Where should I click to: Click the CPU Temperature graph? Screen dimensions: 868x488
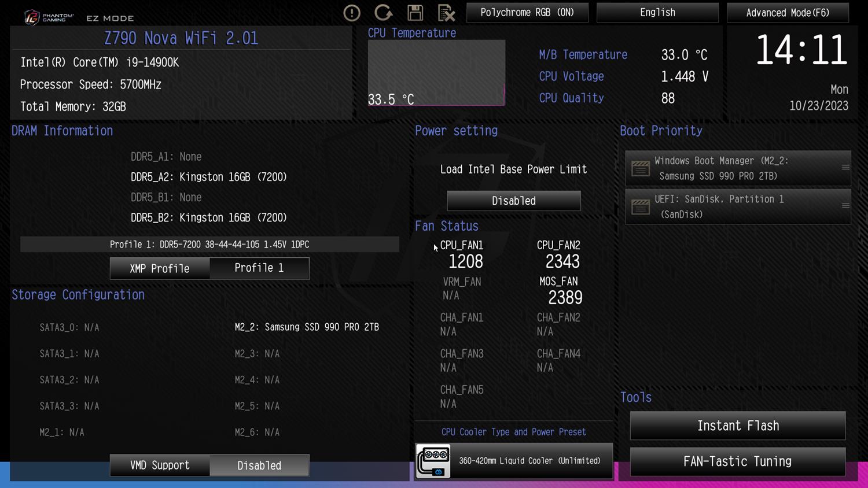click(x=436, y=73)
